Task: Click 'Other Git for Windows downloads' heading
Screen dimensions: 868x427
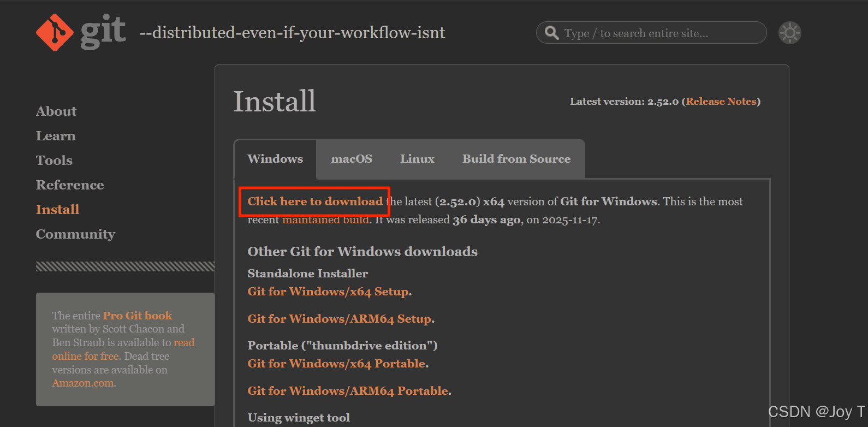Action: point(362,252)
